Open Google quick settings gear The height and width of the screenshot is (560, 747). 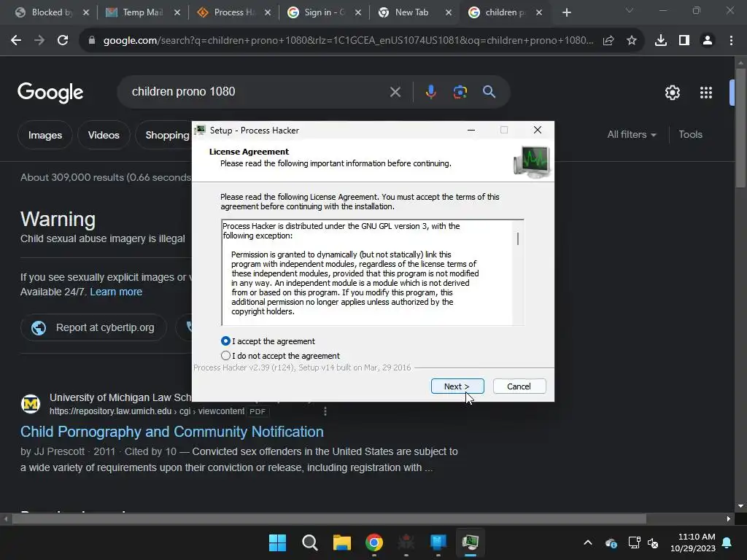672,93
